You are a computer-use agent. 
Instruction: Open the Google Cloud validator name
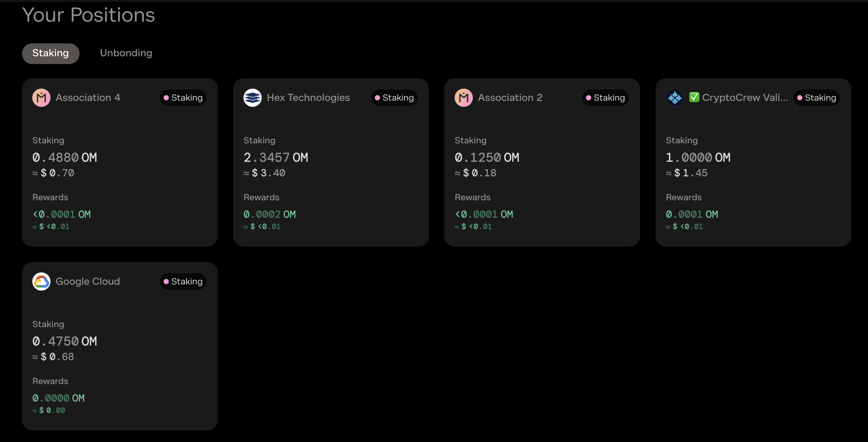(88, 282)
